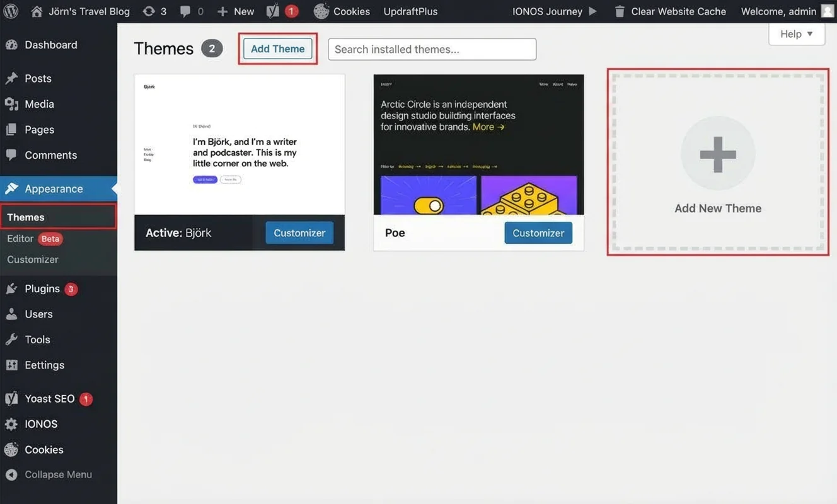The image size is (837, 504).
Task: Open Plugins via the plug icon
Action: (13, 288)
